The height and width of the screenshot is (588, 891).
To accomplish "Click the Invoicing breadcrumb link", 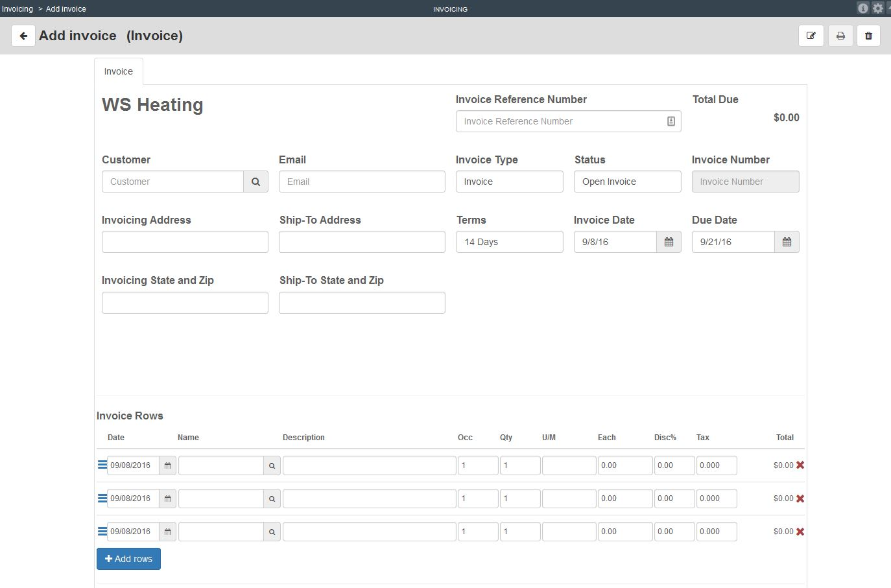I will click(x=18, y=9).
